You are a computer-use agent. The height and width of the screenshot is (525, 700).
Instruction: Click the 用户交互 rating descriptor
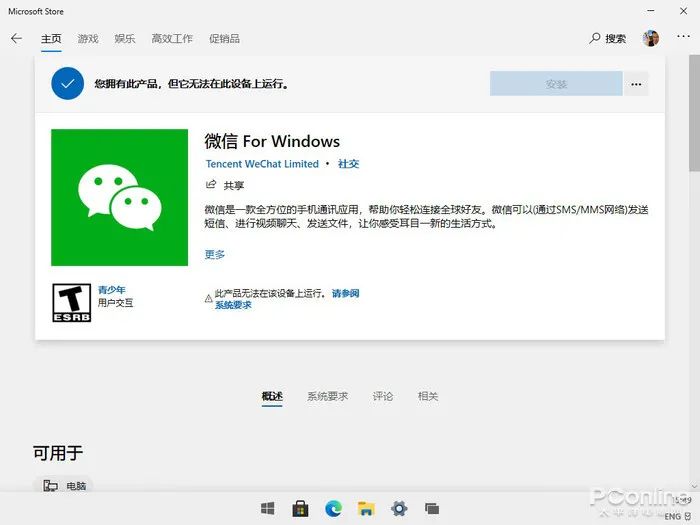coord(116,303)
